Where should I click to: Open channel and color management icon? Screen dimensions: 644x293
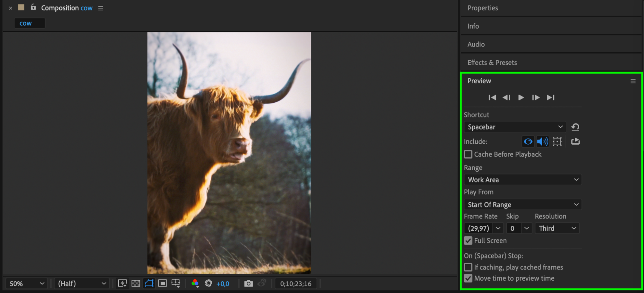(195, 283)
